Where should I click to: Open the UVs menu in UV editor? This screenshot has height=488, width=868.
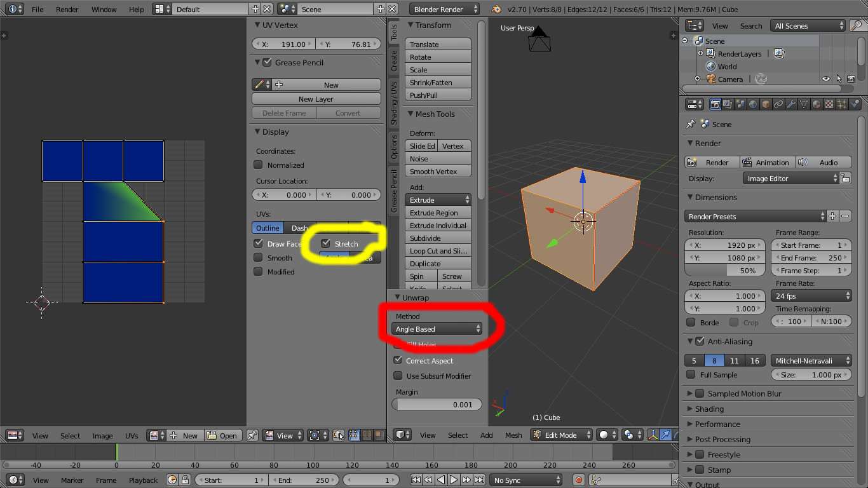(132, 435)
